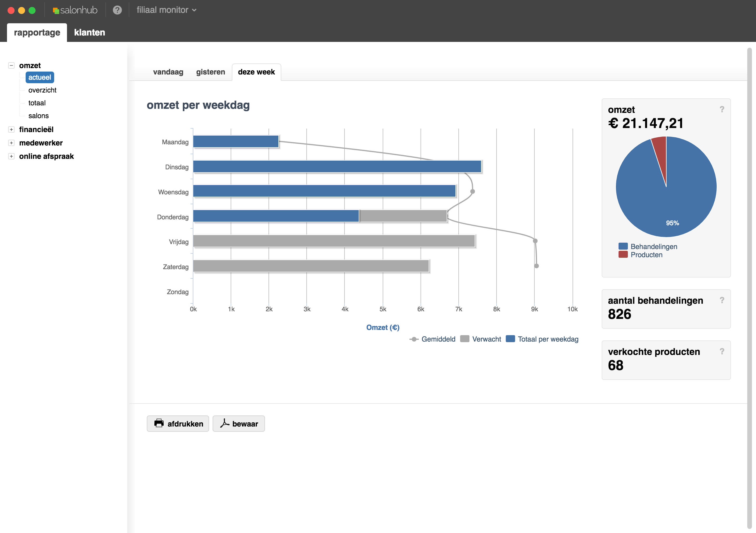Toggle the Behandelingen pie legend swatch

(623, 246)
